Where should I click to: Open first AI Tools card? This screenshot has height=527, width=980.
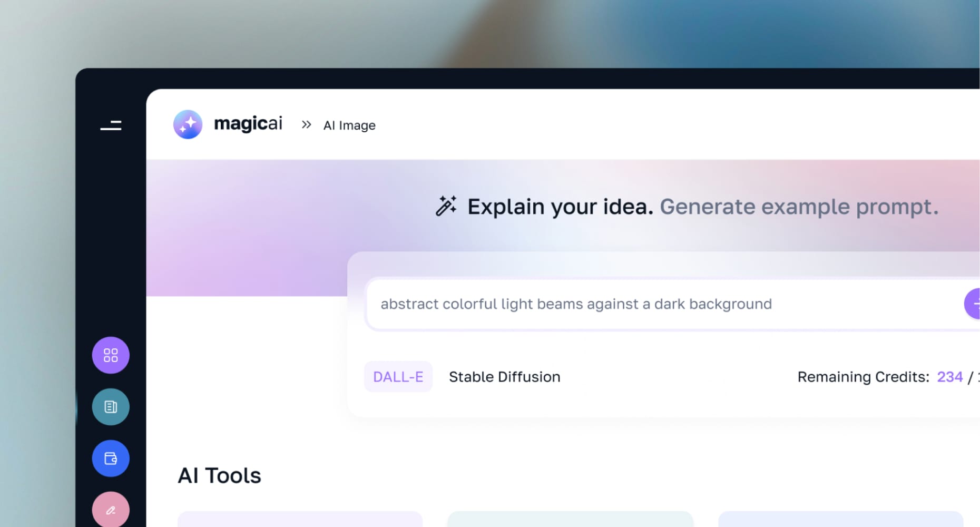(x=300, y=519)
